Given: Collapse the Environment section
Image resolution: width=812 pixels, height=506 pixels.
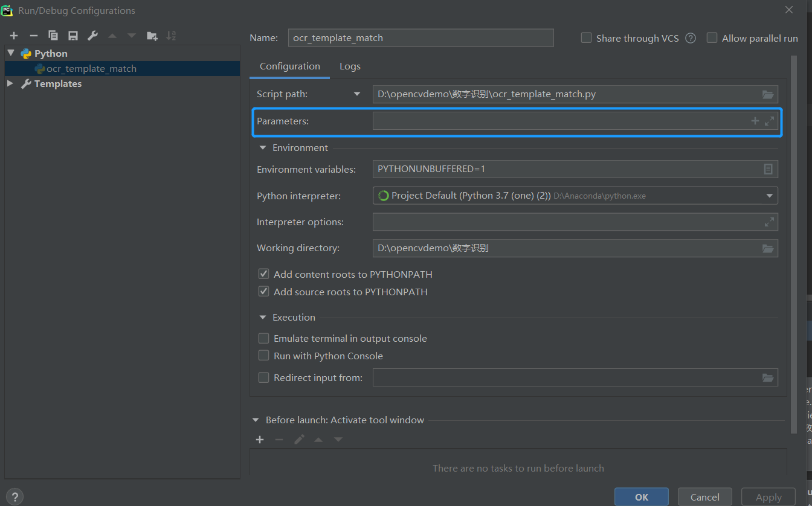Looking at the screenshot, I should [263, 147].
